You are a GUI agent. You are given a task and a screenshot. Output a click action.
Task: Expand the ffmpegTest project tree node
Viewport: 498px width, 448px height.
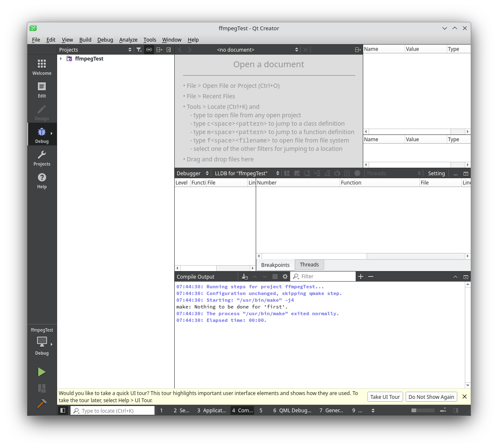(x=61, y=59)
